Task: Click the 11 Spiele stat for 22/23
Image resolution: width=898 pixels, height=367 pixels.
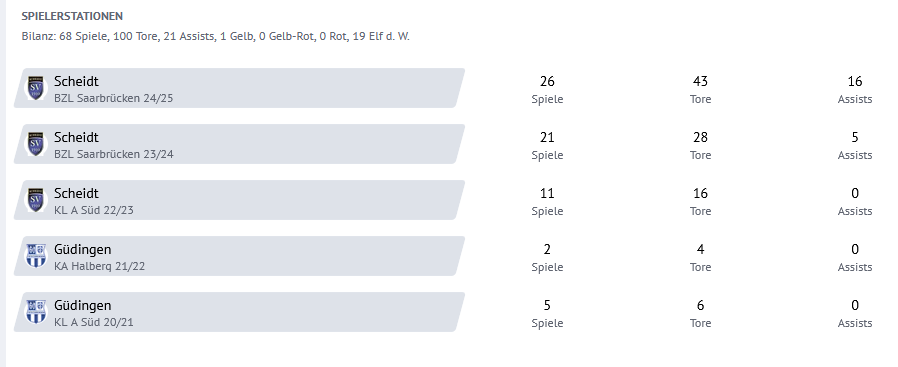Action: [547, 202]
